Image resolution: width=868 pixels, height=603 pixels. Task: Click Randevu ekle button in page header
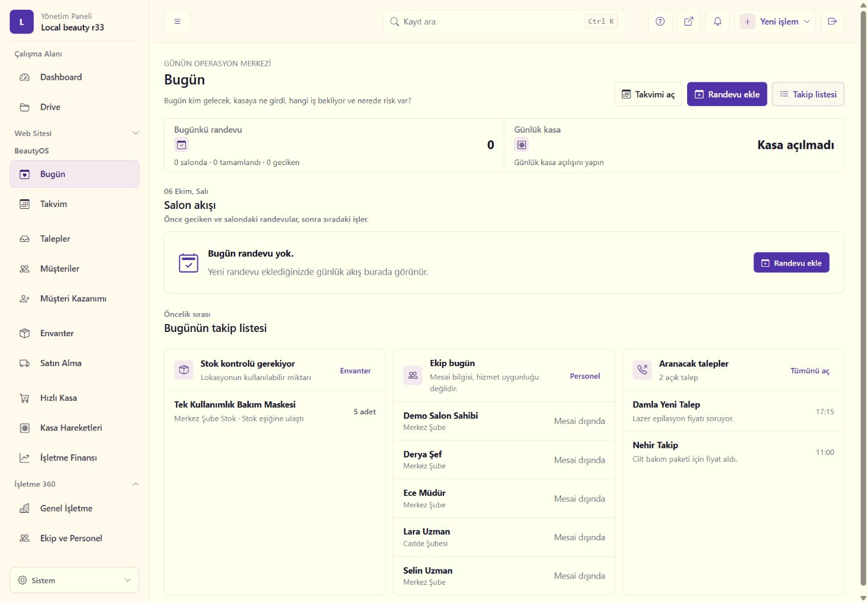coord(727,94)
